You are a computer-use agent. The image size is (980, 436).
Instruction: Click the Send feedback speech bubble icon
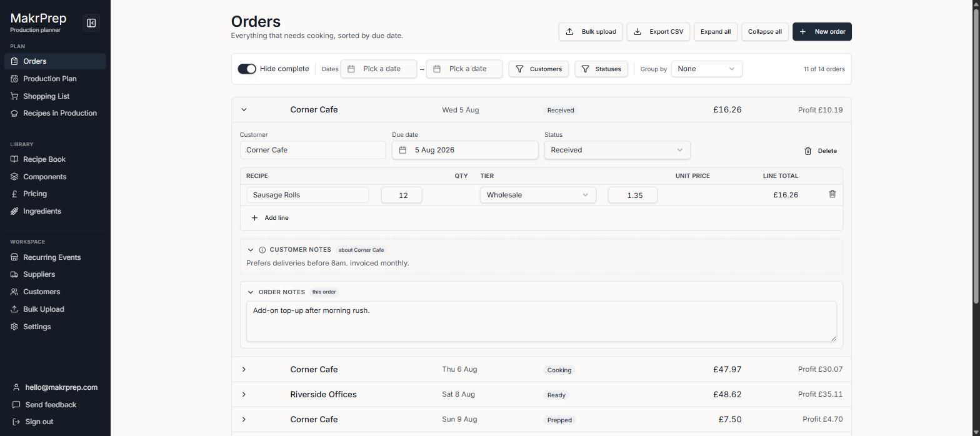(16, 405)
